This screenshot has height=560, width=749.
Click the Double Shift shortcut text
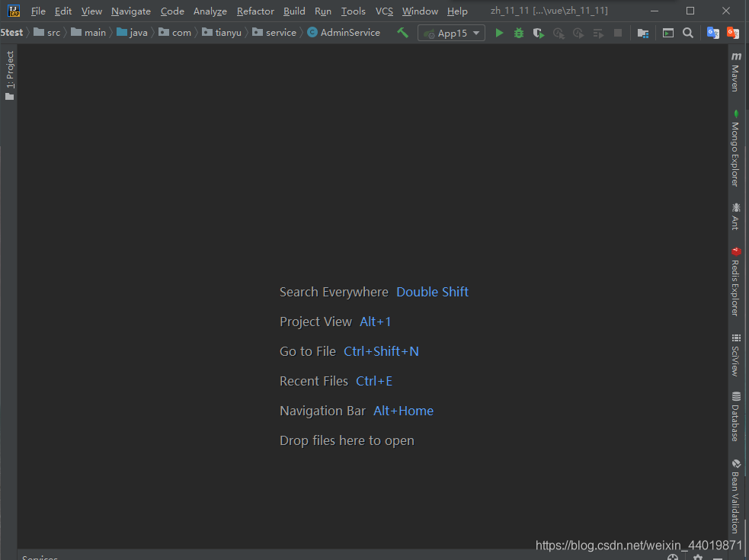click(x=432, y=292)
